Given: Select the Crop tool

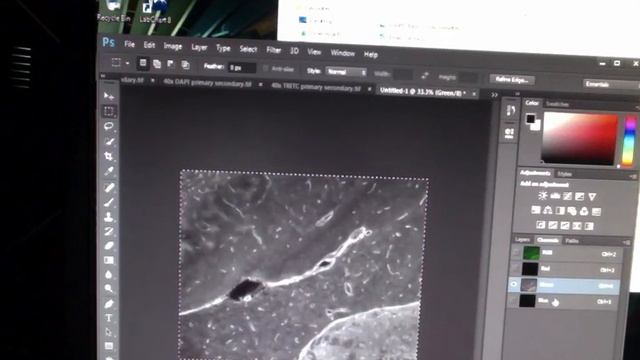Looking at the screenshot, I should (109, 156).
